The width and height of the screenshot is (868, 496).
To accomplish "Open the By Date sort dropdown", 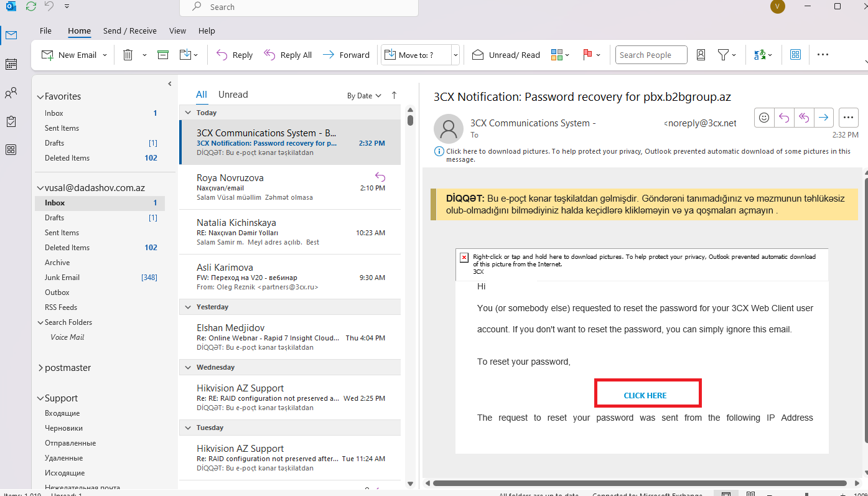I will (x=364, y=96).
